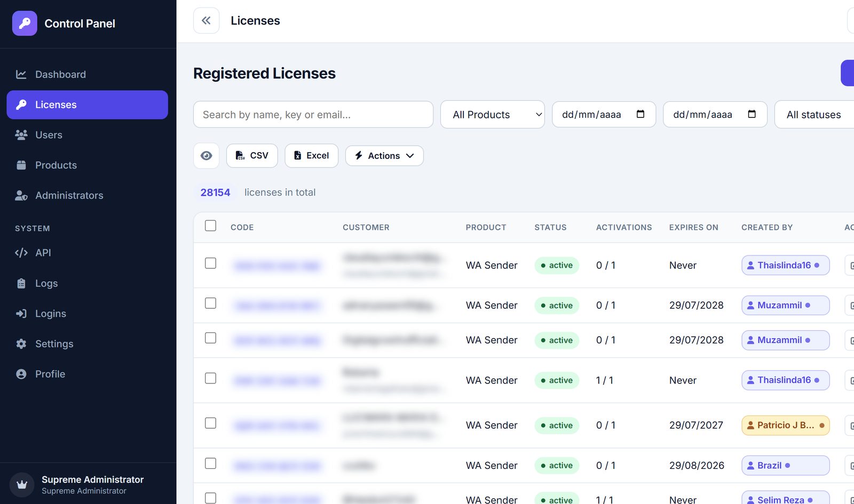Toggle column visibility with eye button

(x=206, y=156)
